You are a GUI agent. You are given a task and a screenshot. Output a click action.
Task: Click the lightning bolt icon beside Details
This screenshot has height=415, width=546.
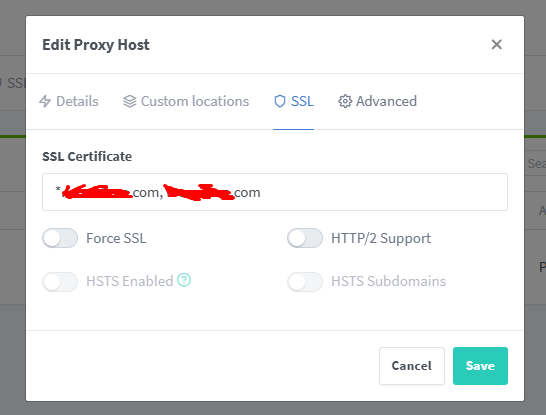pyautogui.click(x=45, y=101)
